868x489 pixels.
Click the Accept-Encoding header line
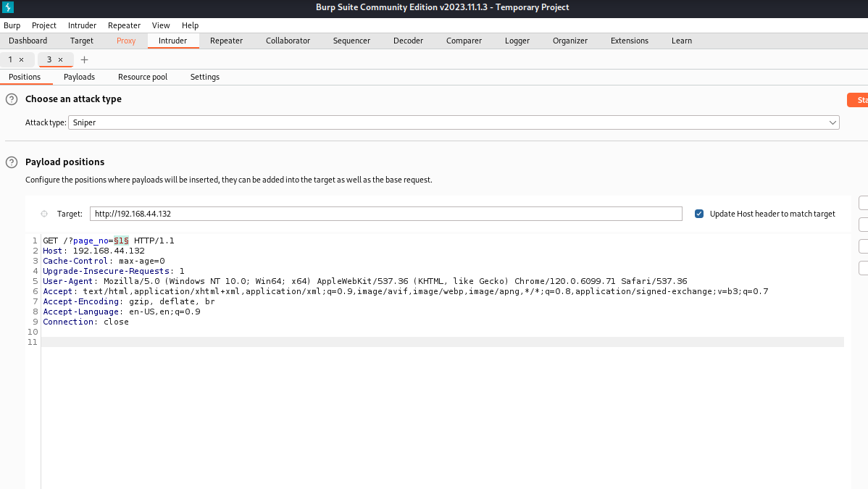click(x=128, y=302)
